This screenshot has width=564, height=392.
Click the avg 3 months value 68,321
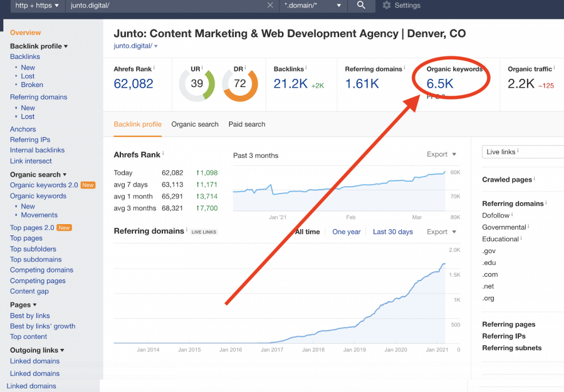pos(172,208)
